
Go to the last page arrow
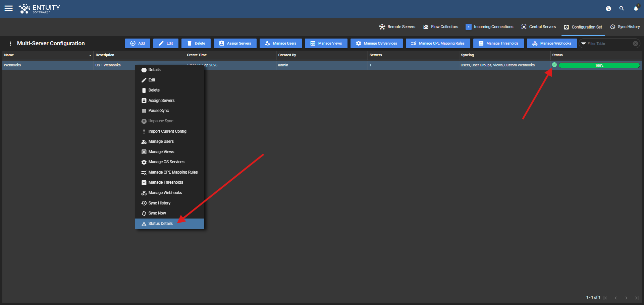pyautogui.click(x=637, y=298)
